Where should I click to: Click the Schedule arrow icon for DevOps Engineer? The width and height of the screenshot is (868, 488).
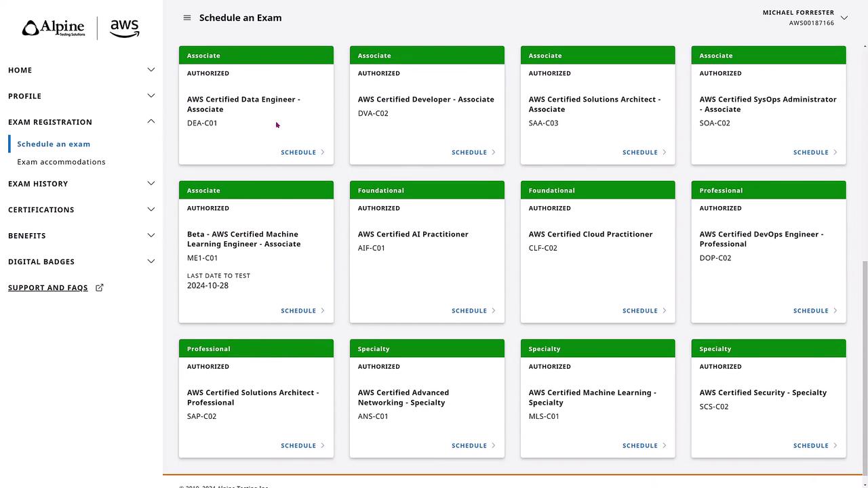click(x=835, y=311)
